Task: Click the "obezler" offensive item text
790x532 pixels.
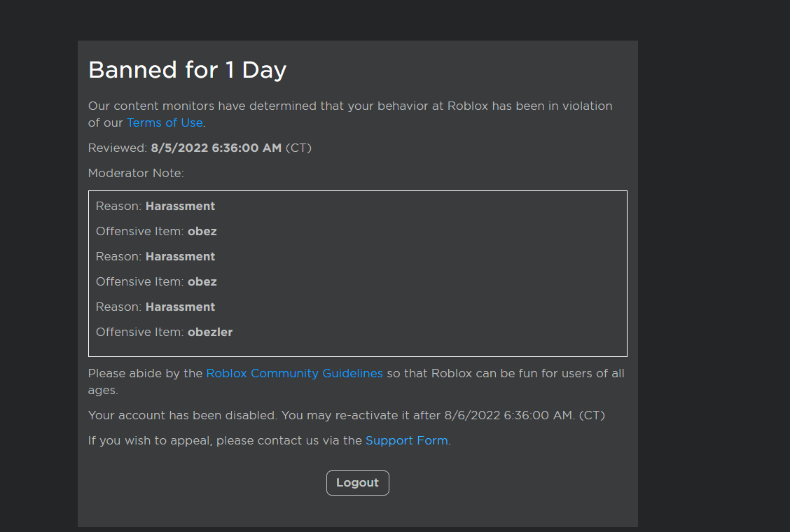Action: click(210, 332)
